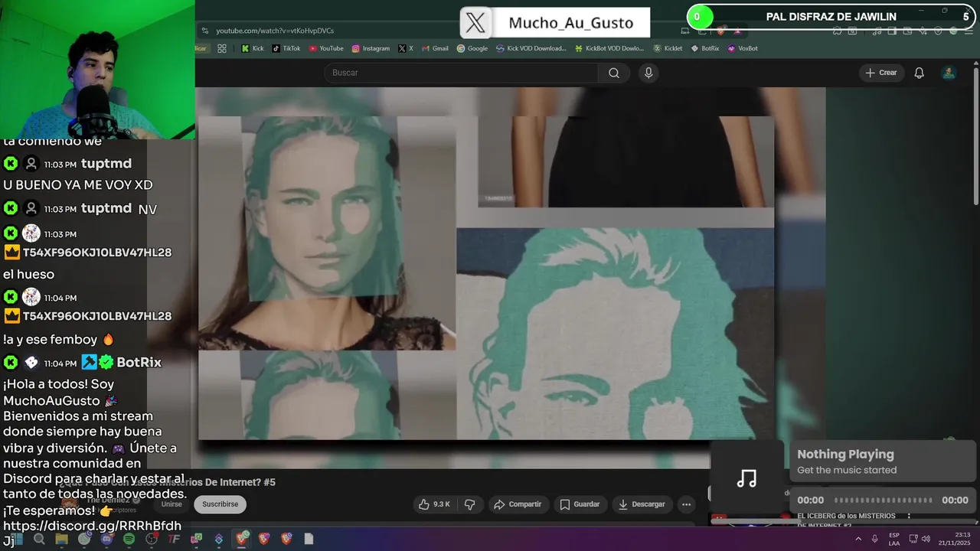
Task: Focus the YouTube Buscar search field
Action: pyautogui.click(x=461, y=73)
